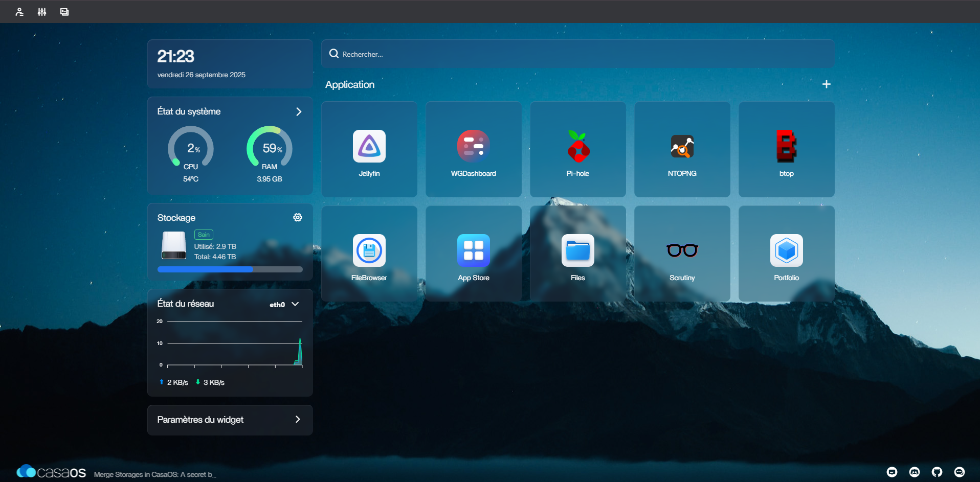This screenshot has width=980, height=482.
Task: Click the storage settings gear icon
Action: coord(298,218)
